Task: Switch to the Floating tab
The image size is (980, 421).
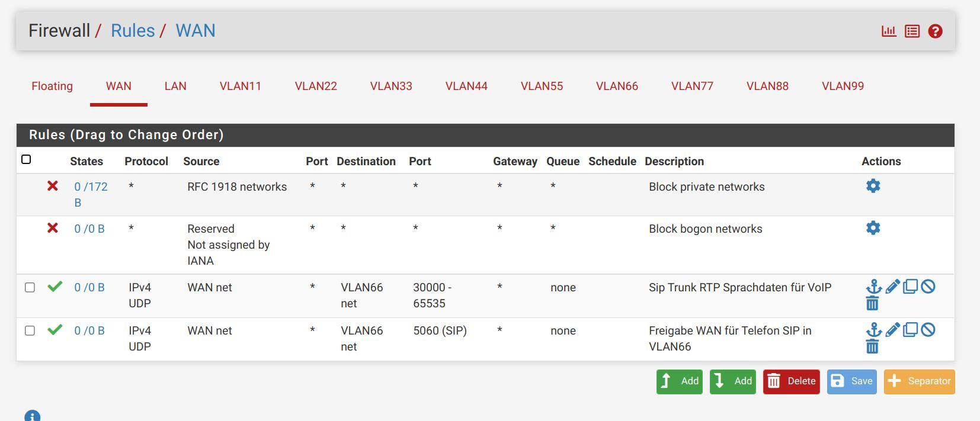Action: [52, 86]
